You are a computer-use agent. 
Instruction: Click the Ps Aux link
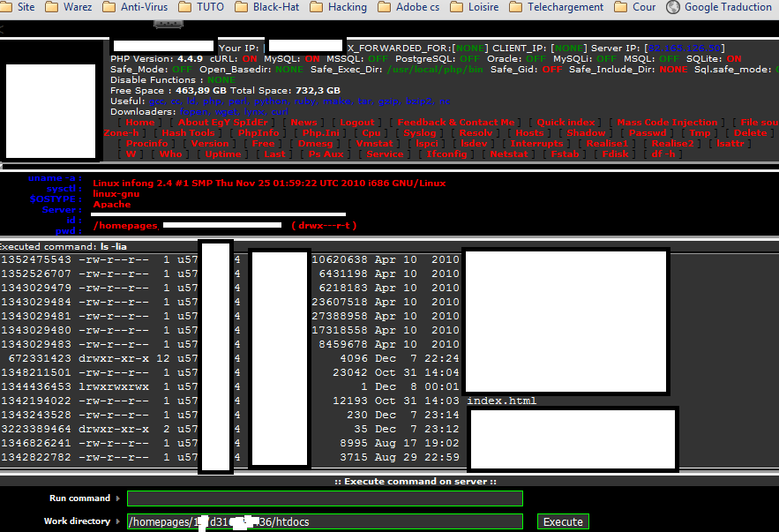pos(326,154)
